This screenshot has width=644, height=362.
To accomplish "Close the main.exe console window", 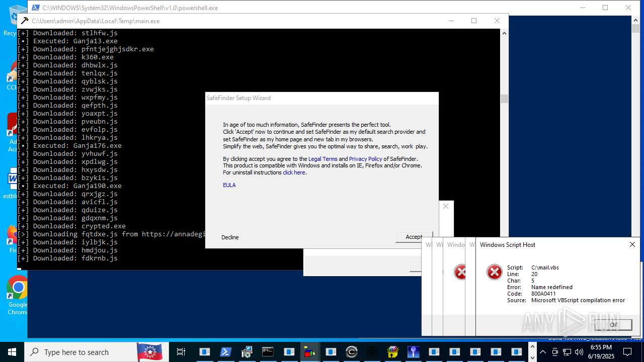I will 497,21.
